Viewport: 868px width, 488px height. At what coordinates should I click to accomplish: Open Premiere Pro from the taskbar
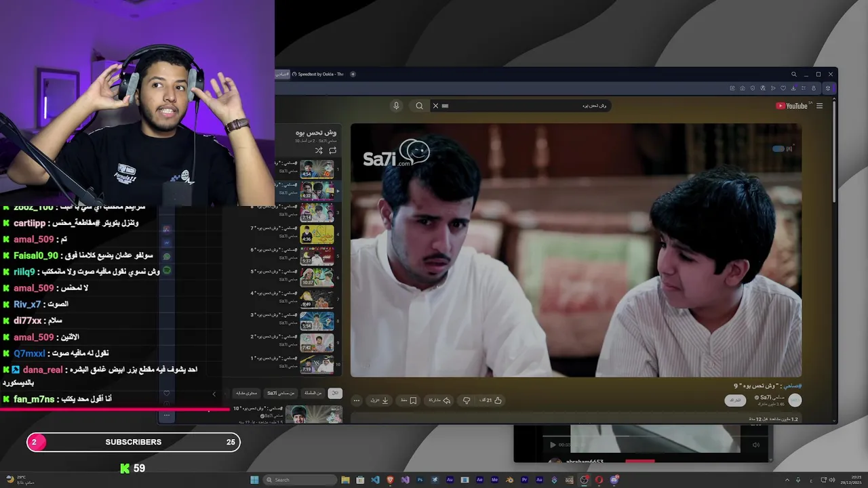click(524, 480)
